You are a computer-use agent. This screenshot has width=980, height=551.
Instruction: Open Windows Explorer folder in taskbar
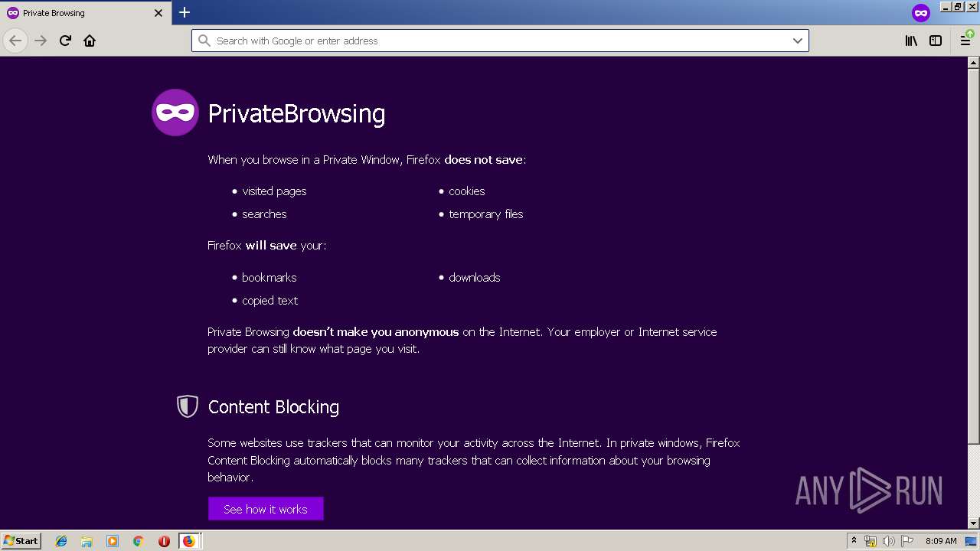point(87,541)
